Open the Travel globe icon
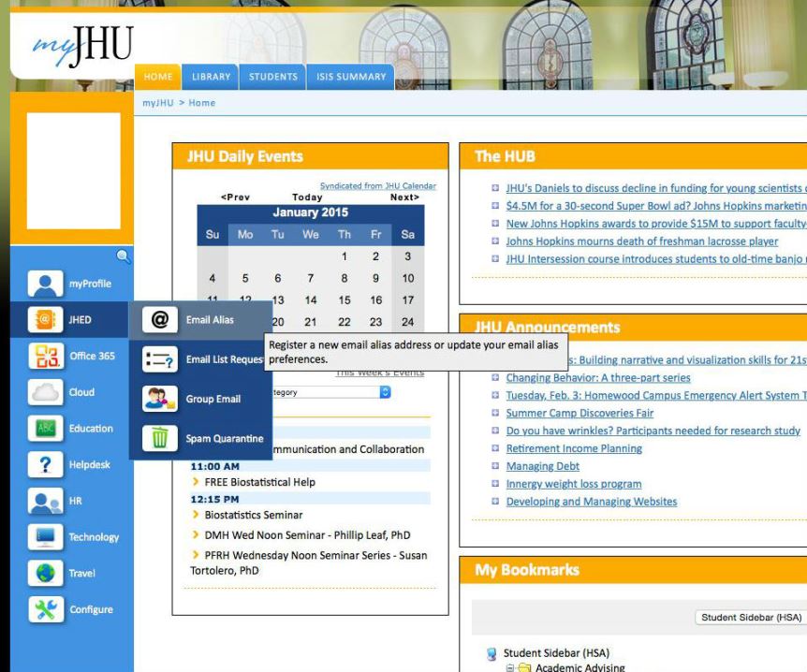This screenshot has height=672, width=807. click(x=45, y=573)
